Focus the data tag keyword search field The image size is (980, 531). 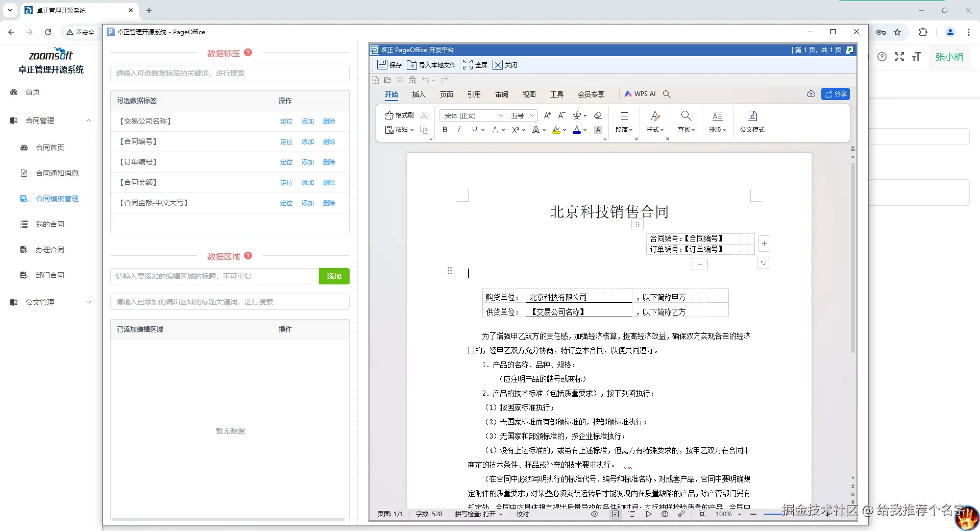230,73
